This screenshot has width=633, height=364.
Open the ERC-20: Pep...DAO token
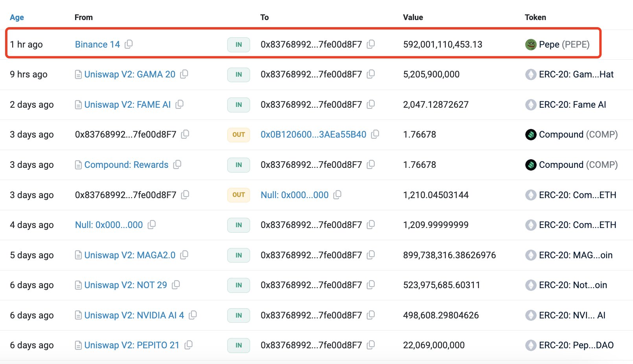coord(576,345)
